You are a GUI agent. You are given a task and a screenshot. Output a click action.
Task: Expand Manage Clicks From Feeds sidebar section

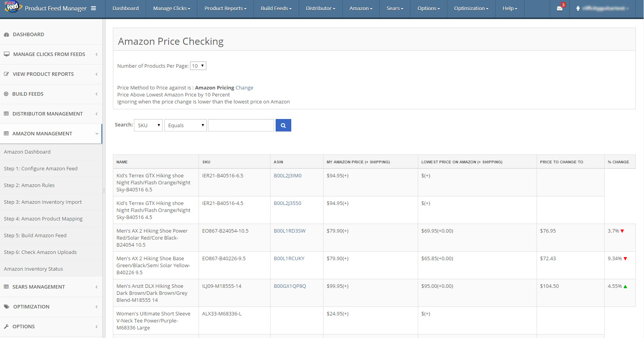click(x=51, y=54)
